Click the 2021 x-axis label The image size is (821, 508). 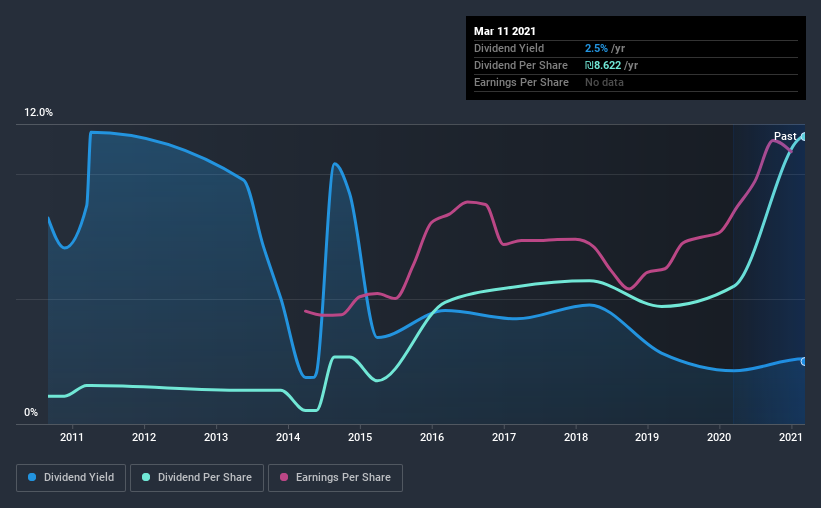click(791, 437)
